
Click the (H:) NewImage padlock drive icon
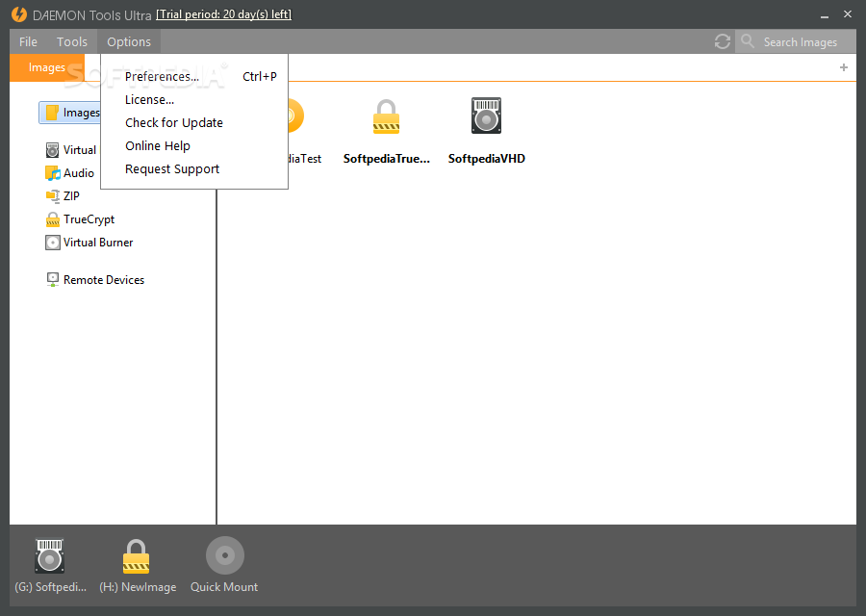click(136, 556)
